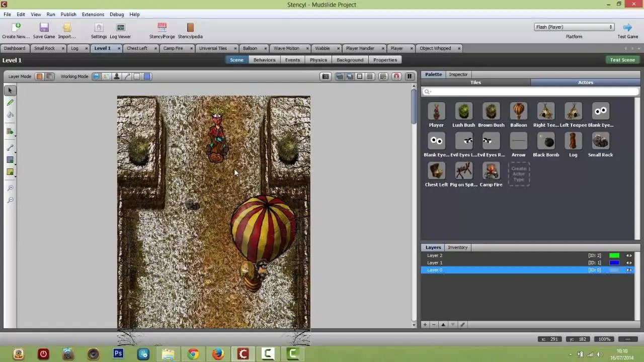Add a new layer with plus icon
The height and width of the screenshot is (362, 644).
tap(425, 325)
